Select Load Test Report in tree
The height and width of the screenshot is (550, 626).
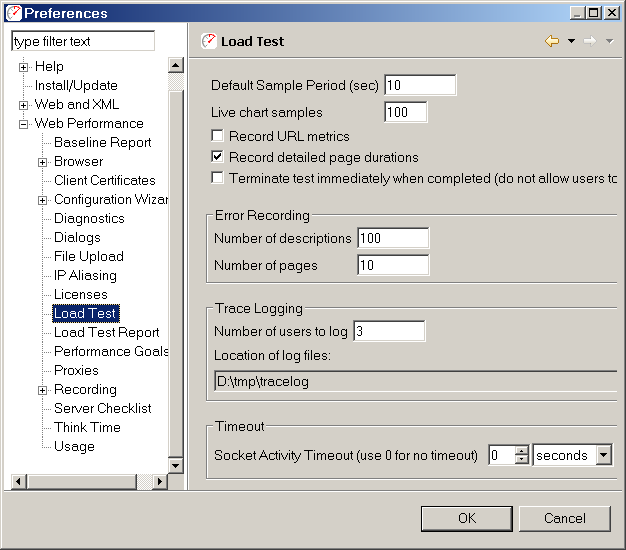(x=106, y=332)
